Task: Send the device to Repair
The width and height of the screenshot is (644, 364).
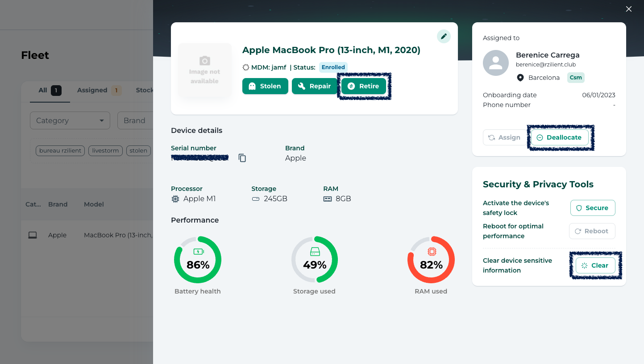Action: click(315, 86)
